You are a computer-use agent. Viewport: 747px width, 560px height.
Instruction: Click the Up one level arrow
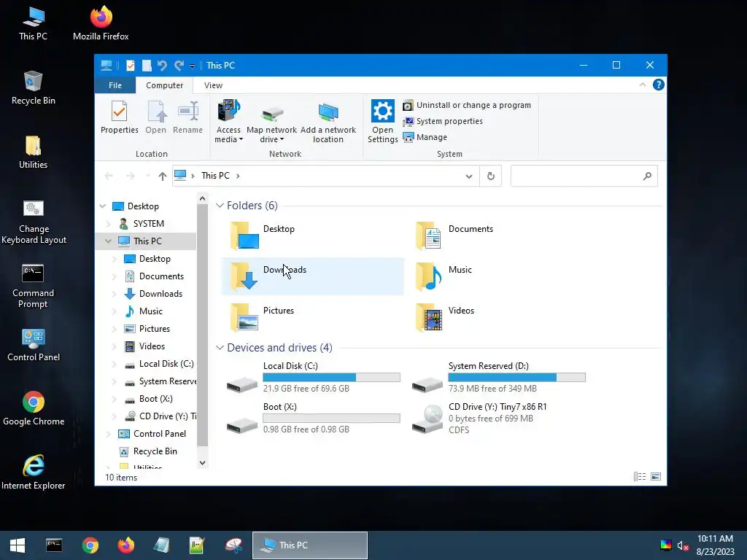pyautogui.click(x=163, y=176)
